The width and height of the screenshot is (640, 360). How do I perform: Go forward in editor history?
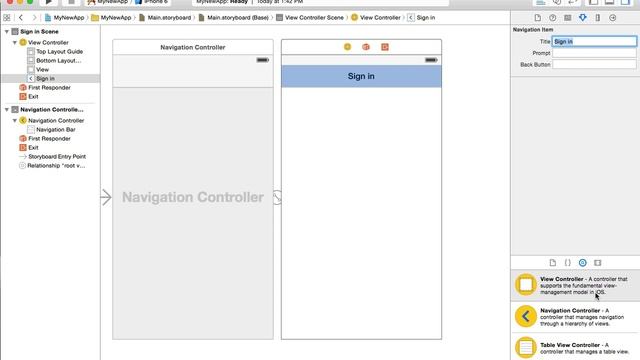click(x=34, y=18)
